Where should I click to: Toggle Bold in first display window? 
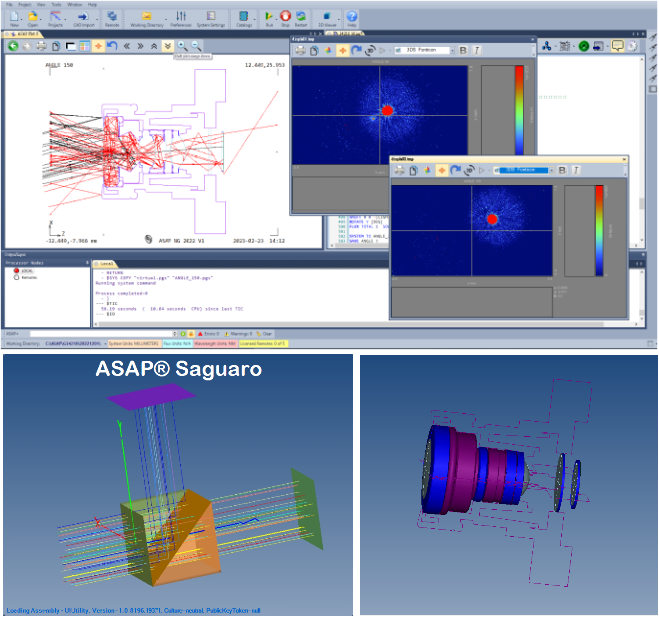click(x=463, y=50)
